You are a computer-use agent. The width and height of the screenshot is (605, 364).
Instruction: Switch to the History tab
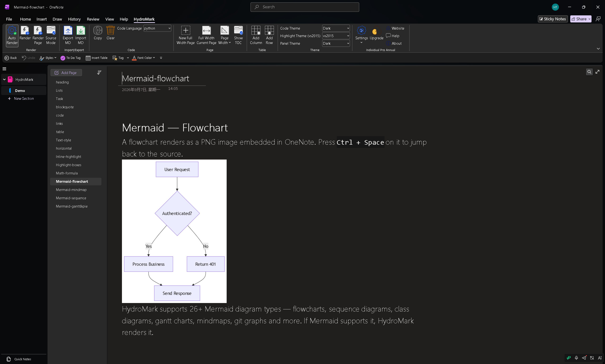pyautogui.click(x=74, y=19)
